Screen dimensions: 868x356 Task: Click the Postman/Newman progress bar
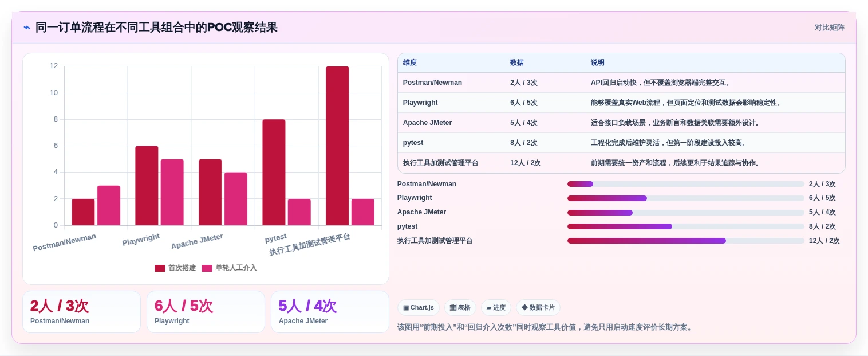pyautogui.click(x=685, y=184)
